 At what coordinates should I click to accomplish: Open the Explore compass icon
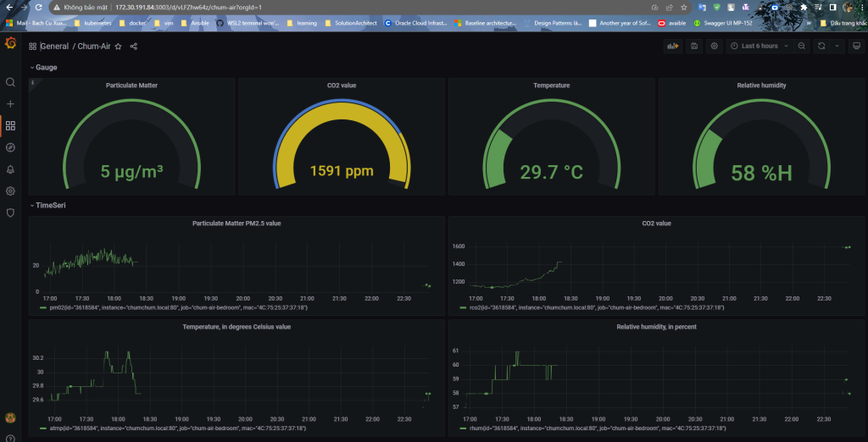tap(10, 147)
